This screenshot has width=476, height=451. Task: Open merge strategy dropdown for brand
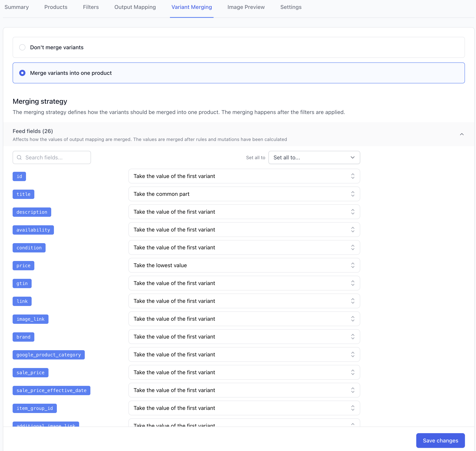244,337
